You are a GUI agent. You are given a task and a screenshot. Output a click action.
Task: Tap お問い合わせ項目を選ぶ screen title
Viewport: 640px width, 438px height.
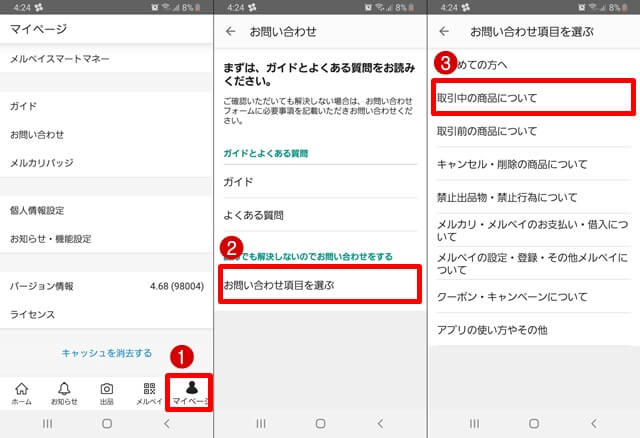tap(532, 31)
